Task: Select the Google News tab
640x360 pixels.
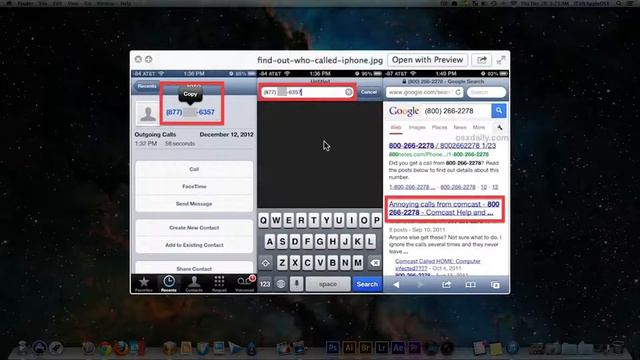Action: tap(460, 127)
